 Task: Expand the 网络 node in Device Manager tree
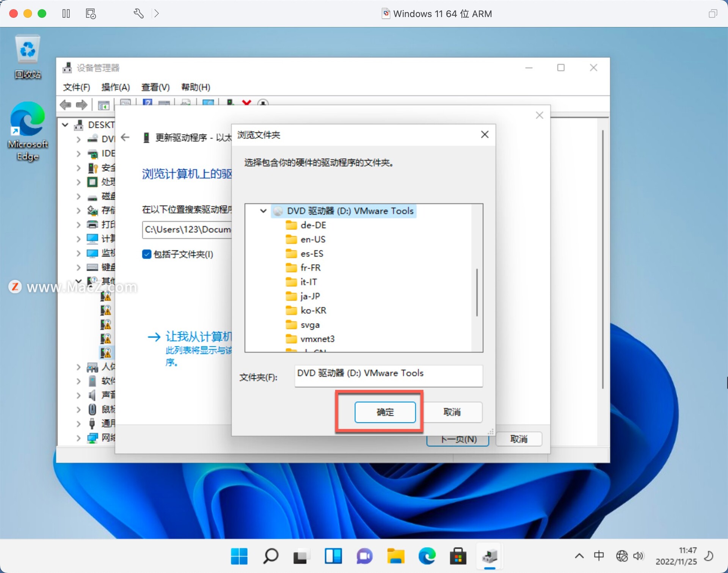point(78,438)
